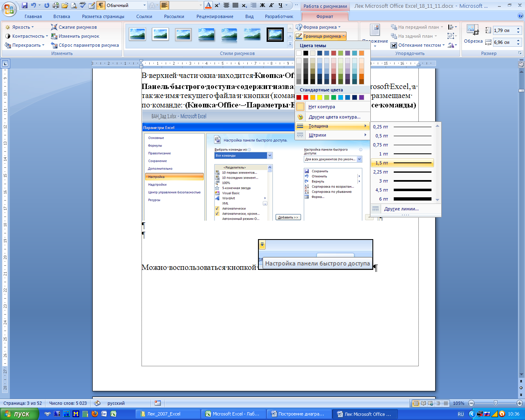Open a file with the folder icon
Screen dimensions: 525x420
pyautogui.click(x=65, y=6)
